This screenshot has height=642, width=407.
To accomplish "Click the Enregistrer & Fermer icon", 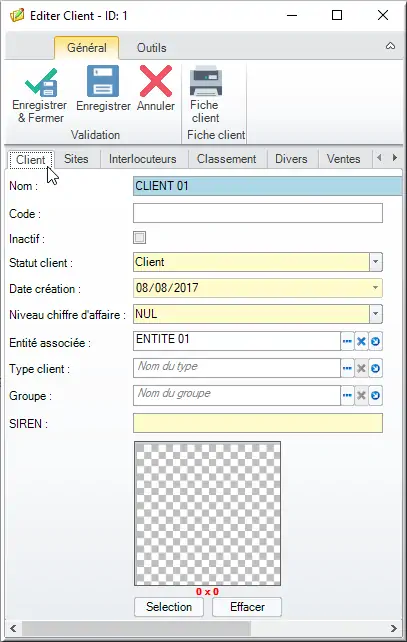I will pos(41,82).
